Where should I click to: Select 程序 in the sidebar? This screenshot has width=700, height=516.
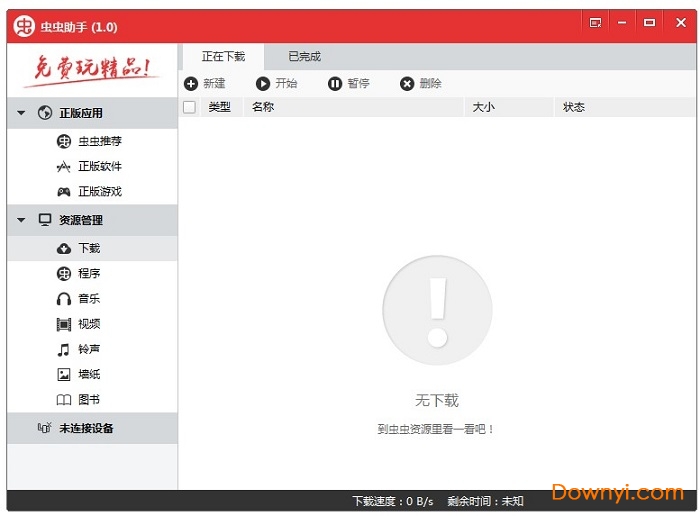tap(92, 274)
